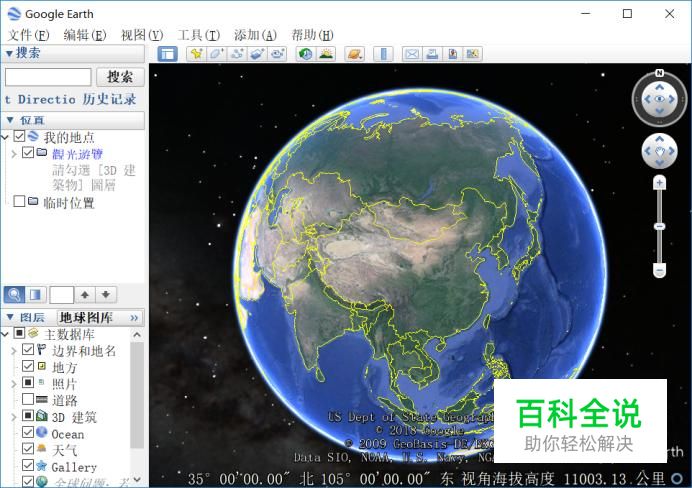The width and height of the screenshot is (692, 488).
Task: Click the magnifier search-places icon in sidebar
Action: [14, 294]
